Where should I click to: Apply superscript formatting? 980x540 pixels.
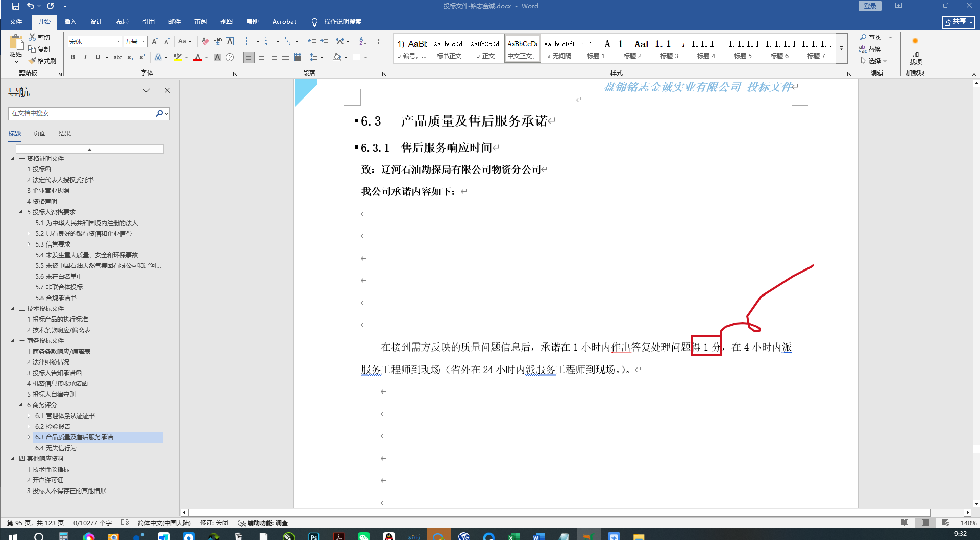[x=142, y=57]
